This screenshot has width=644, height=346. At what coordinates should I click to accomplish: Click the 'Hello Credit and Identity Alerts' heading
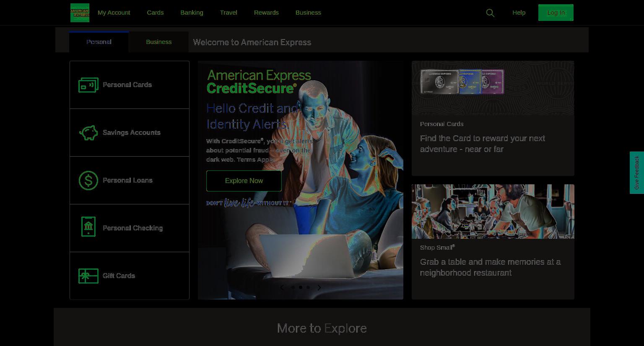252,116
